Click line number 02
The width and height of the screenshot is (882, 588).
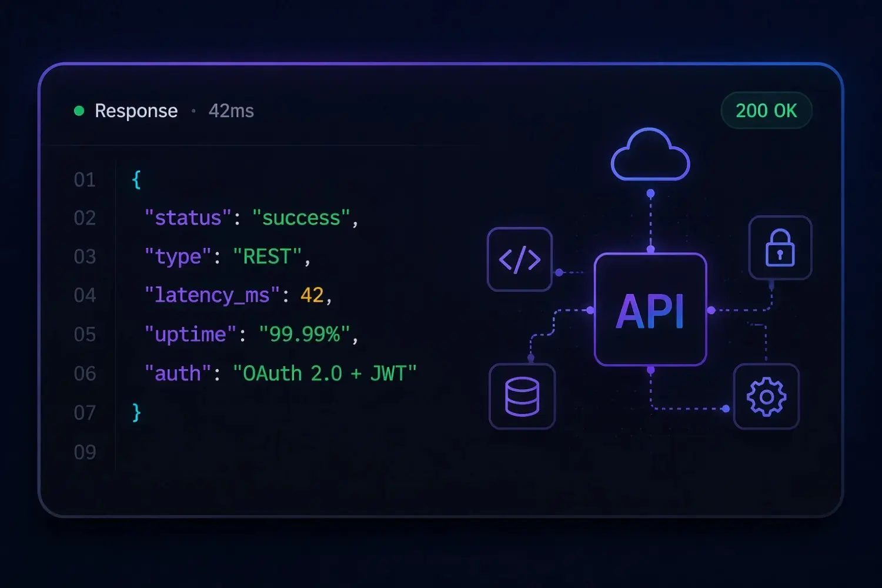(85, 218)
